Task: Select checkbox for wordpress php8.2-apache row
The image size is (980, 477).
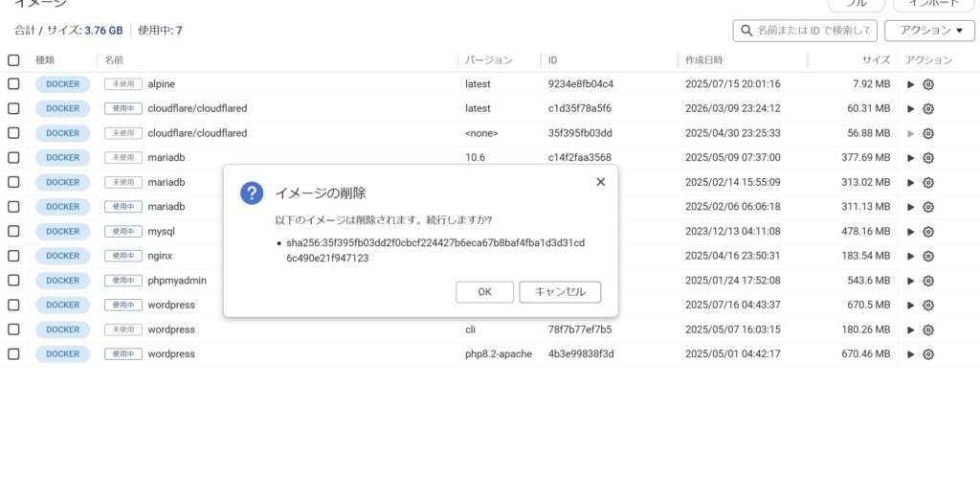Action: [13, 354]
